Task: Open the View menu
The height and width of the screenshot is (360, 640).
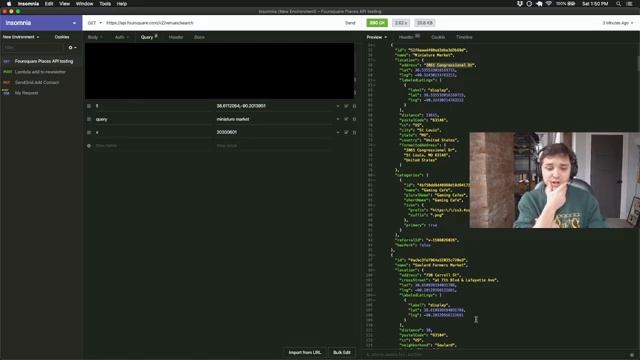Action: pyautogui.click(x=64, y=4)
